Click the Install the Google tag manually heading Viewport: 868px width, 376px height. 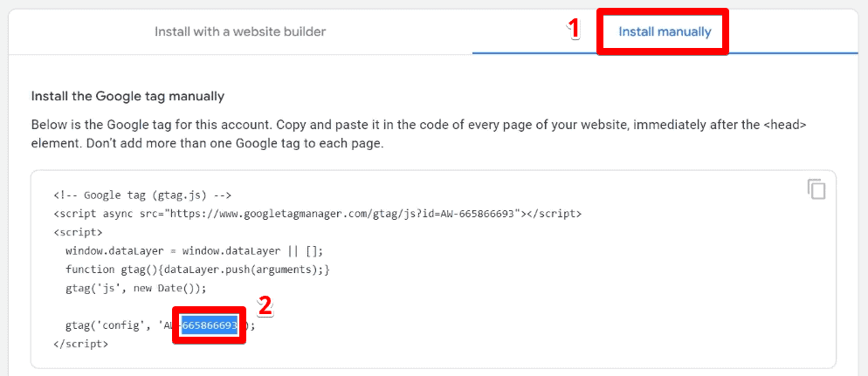pos(127,96)
